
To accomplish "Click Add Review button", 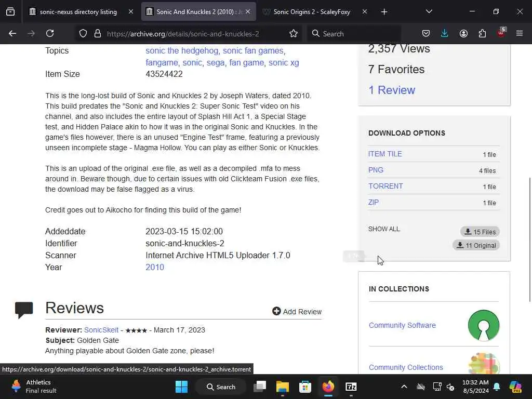I will point(297,312).
